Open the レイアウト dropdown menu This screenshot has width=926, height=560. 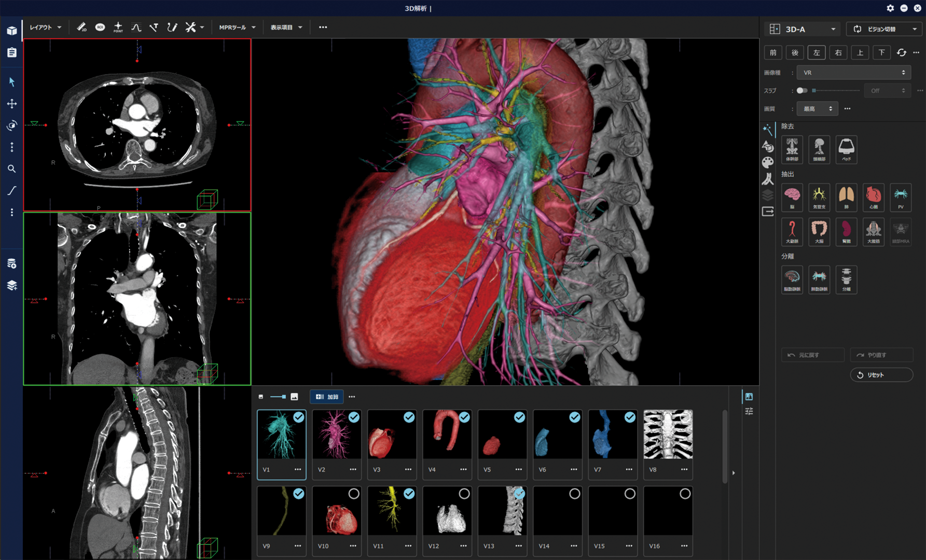tap(45, 27)
